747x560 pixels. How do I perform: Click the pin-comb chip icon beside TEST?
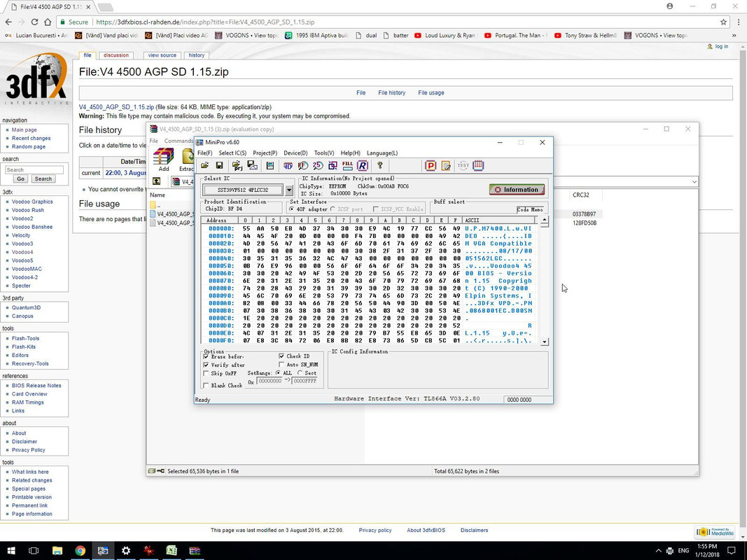478,165
